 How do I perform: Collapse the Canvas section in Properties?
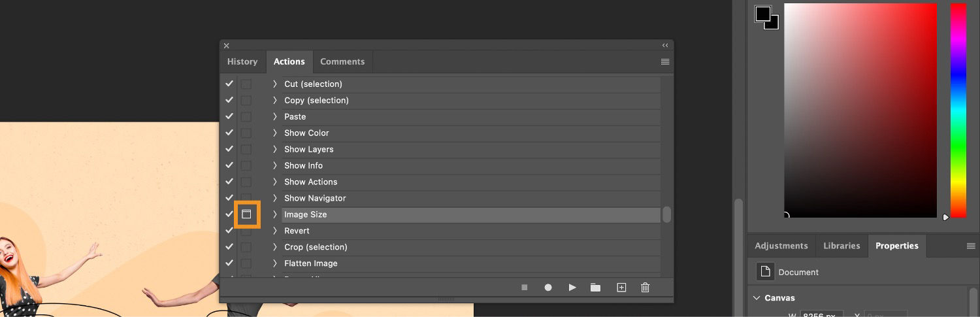point(757,298)
